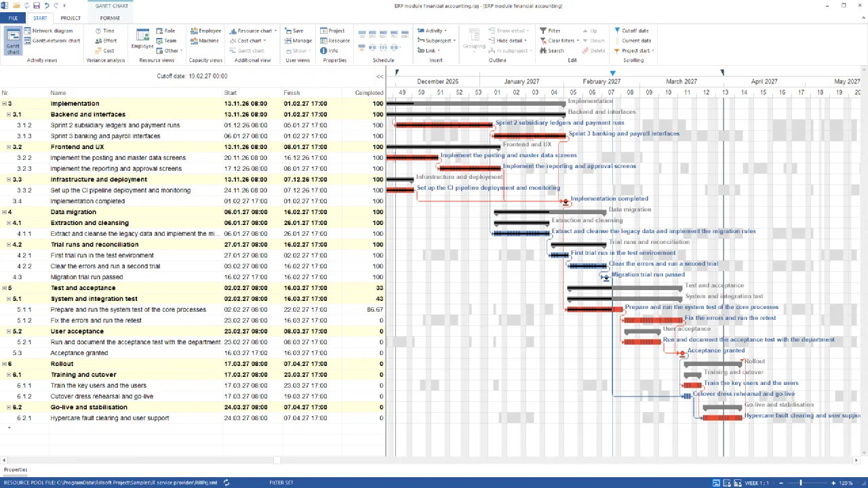The image size is (868, 488).
Task: Open Insert Subproject dropdown
Action: coord(435,41)
